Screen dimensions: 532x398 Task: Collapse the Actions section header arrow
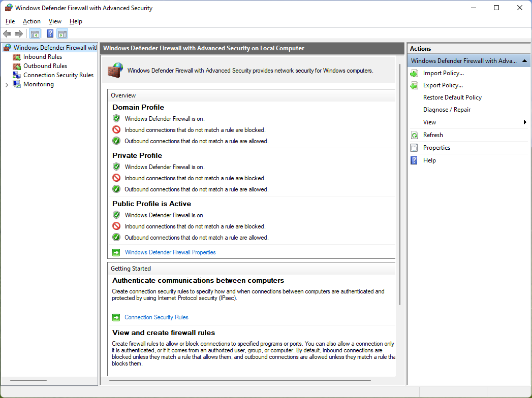pos(524,61)
